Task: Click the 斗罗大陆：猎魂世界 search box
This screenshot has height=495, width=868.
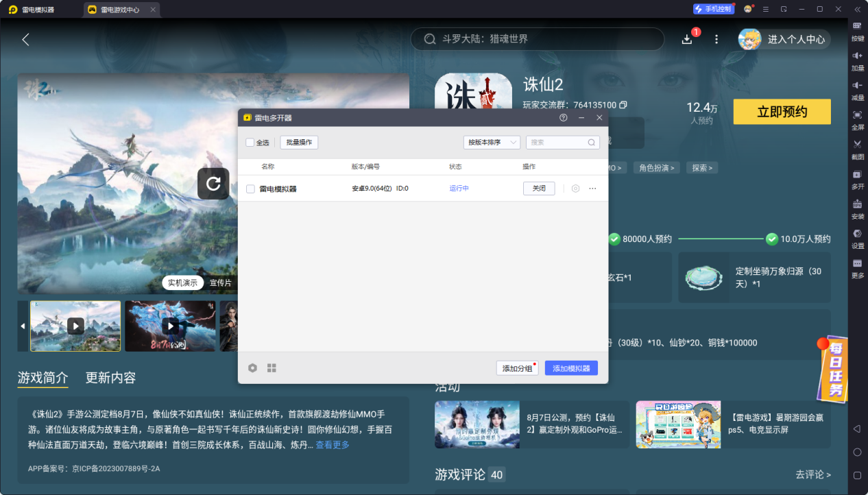Action: point(538,39)
